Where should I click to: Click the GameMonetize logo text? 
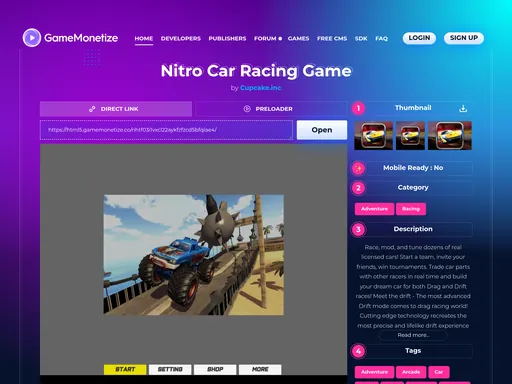(81, 38)
